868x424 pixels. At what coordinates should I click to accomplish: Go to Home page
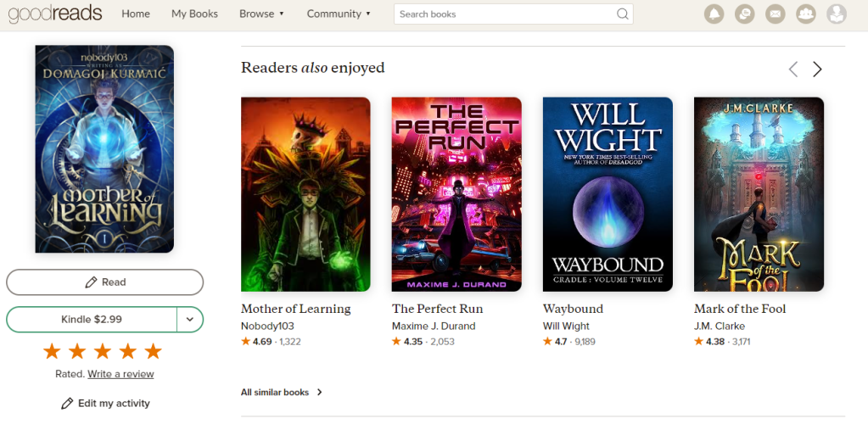[136, 14]
